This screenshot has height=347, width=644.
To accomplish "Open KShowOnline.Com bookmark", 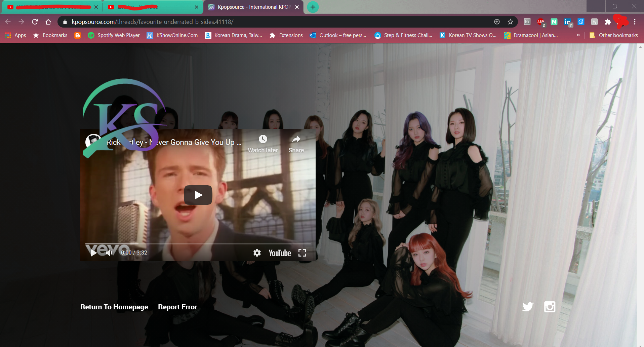I will [x=172, y=35].
